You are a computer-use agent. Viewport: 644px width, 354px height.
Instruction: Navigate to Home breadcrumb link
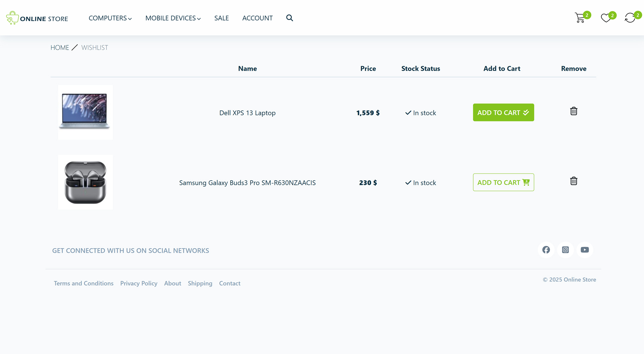click(60, 47)
